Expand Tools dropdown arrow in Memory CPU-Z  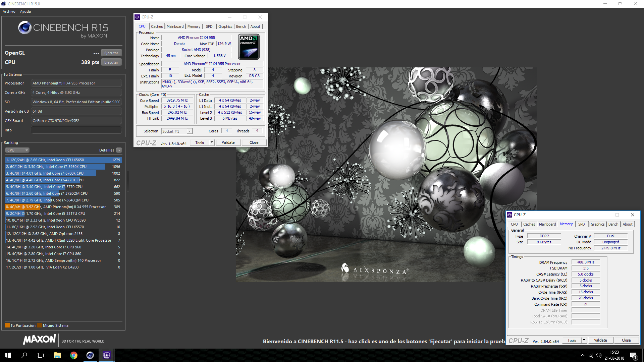pos(584,340)
